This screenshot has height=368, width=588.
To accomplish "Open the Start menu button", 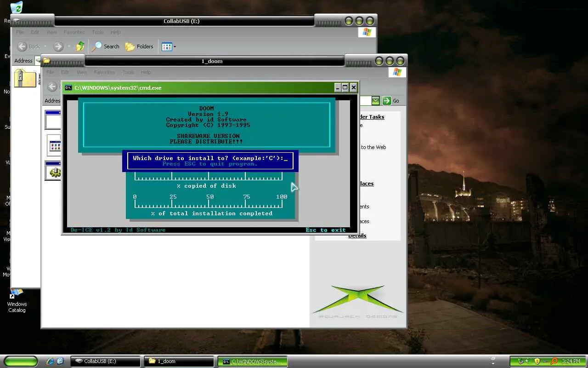I will (x=21, y=361).
